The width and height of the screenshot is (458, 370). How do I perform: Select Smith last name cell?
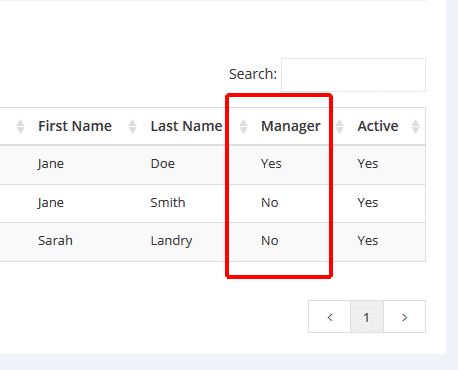tap(168, 203)
